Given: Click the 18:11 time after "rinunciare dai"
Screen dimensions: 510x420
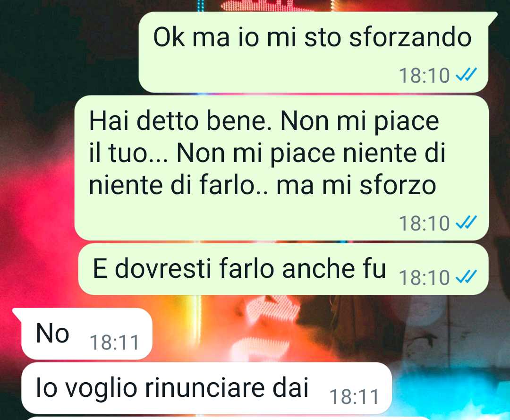Looking at the screenshot, I should click(x=354, y=397).
